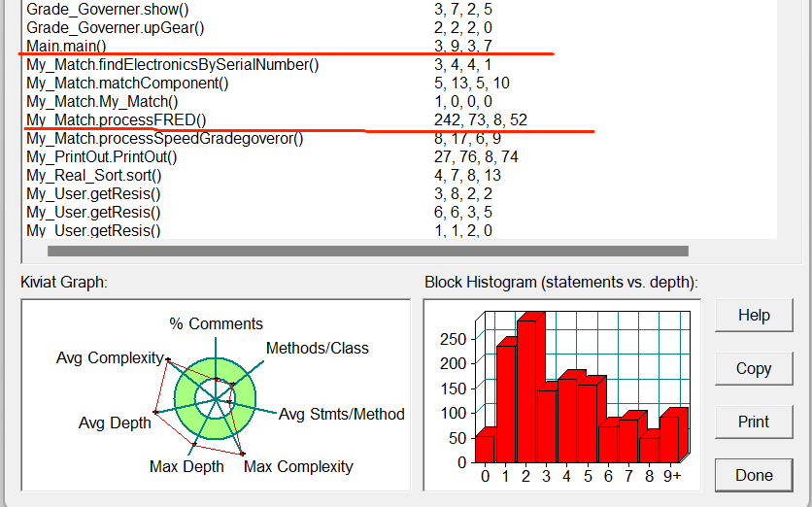Select the My_Match.My_Match() constructor name
This screenshot has height=507, width=812.
[x=102, y=102]
